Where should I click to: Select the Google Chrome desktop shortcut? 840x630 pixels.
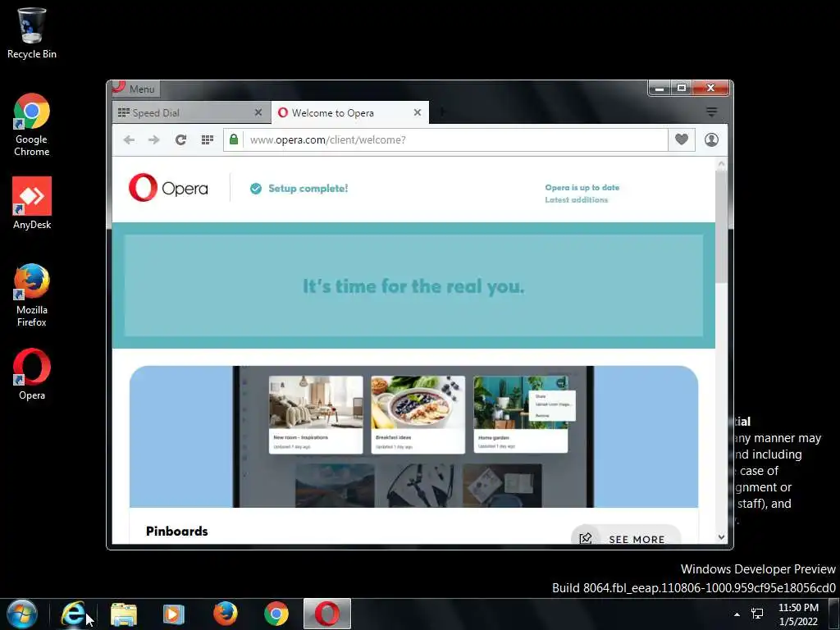click(32, 125)
